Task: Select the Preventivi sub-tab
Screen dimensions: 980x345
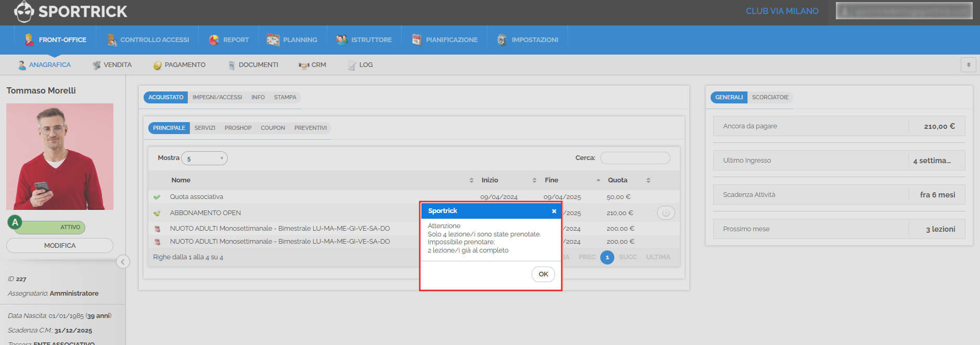Action: (x=311, y=128)
